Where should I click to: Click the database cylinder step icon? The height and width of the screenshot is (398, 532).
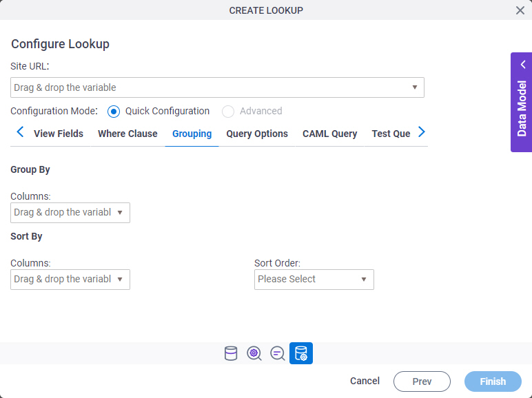tap(231, 353)
